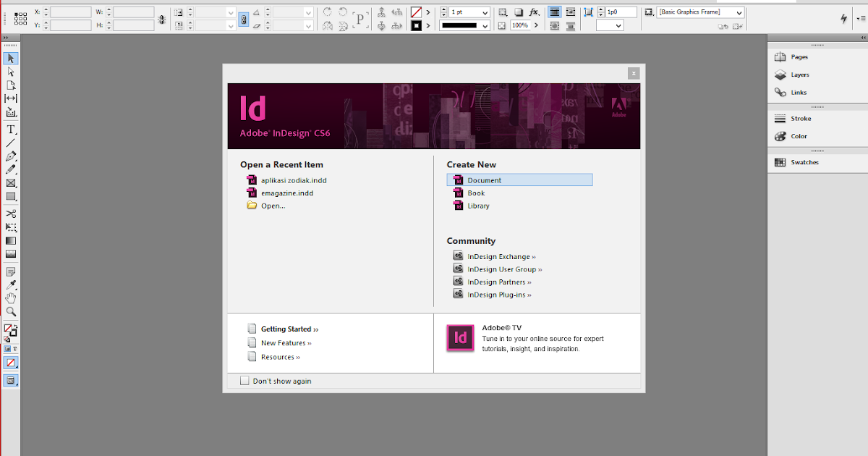Select the Note tool
The width and height of the screenshot is (868, 456).
click(11, 271)
